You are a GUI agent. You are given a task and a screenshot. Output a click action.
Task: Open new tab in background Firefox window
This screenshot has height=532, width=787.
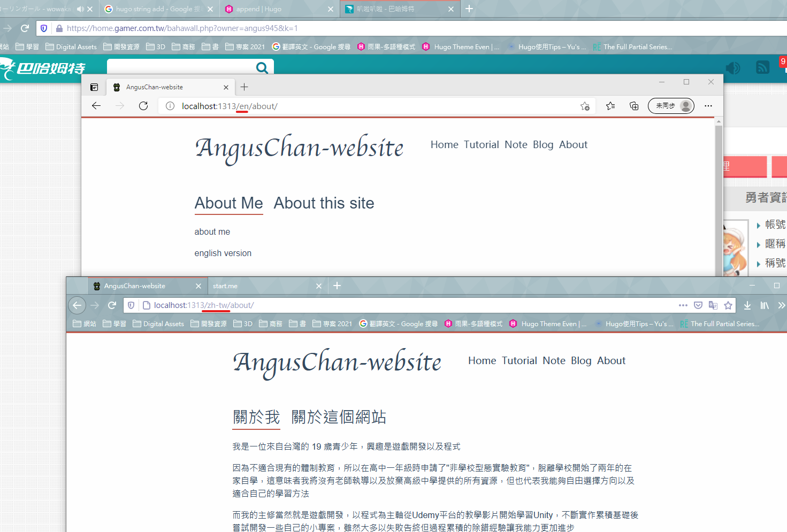click(469, 9)
